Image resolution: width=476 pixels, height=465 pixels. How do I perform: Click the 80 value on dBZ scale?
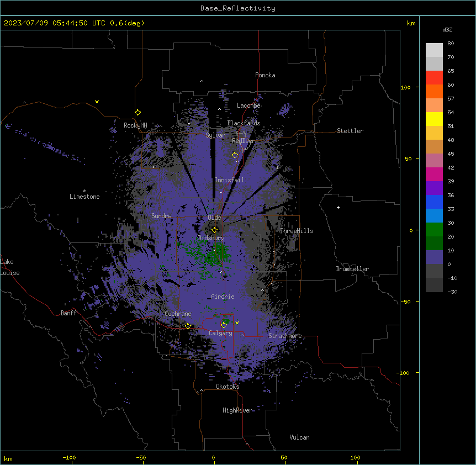(451, 43)
